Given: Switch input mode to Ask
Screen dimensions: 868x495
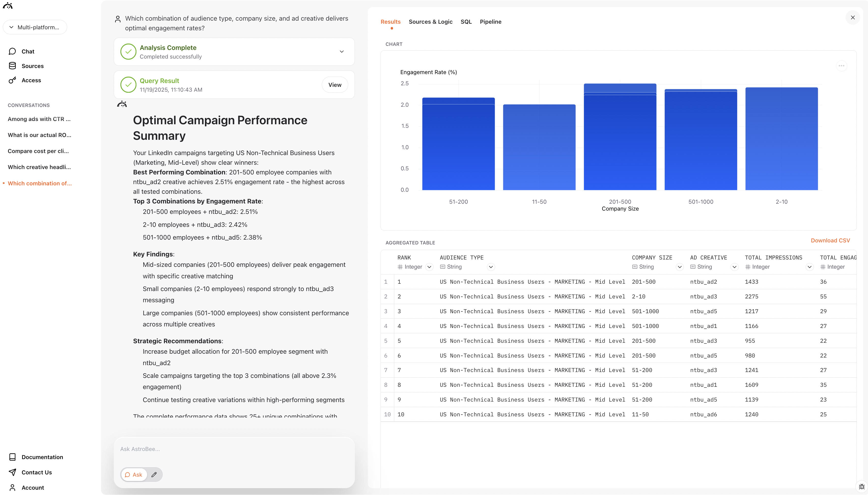Looking at the screenshot, I should (134, 474).
